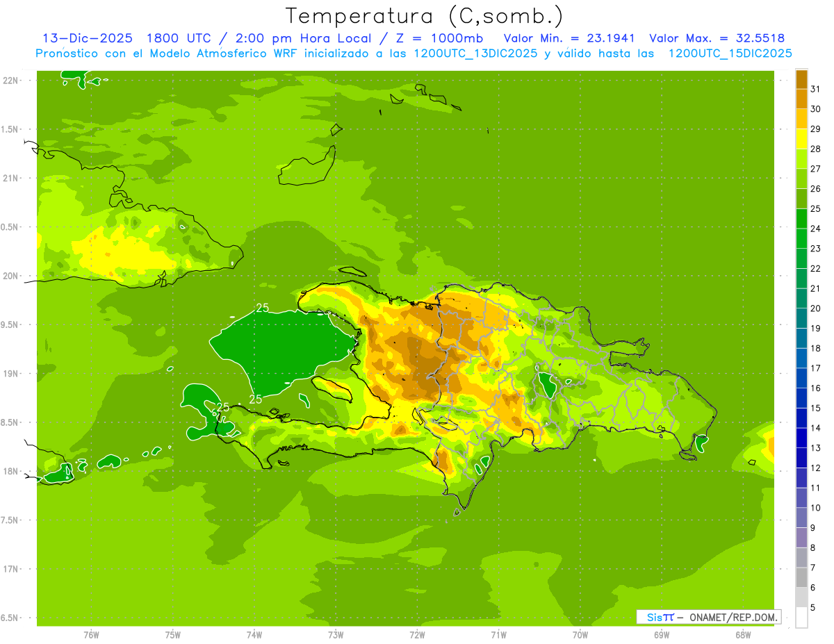
Task: Select the dark blue legend swatch between 12 and 13
Action: coord(801,458)
